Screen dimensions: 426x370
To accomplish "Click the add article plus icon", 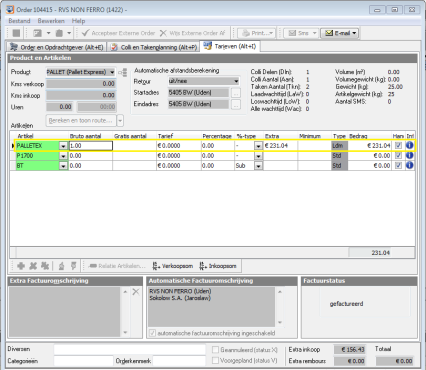I will (21, 266).
